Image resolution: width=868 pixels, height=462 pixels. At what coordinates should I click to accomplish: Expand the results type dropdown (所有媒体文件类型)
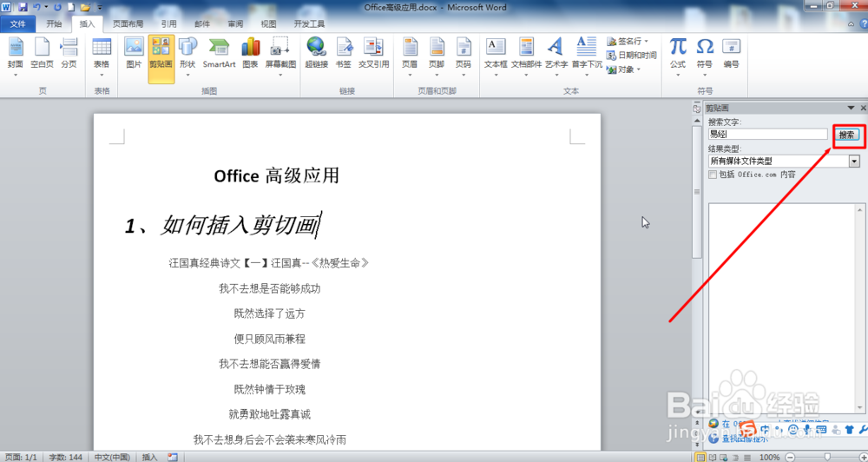(855, 162)
